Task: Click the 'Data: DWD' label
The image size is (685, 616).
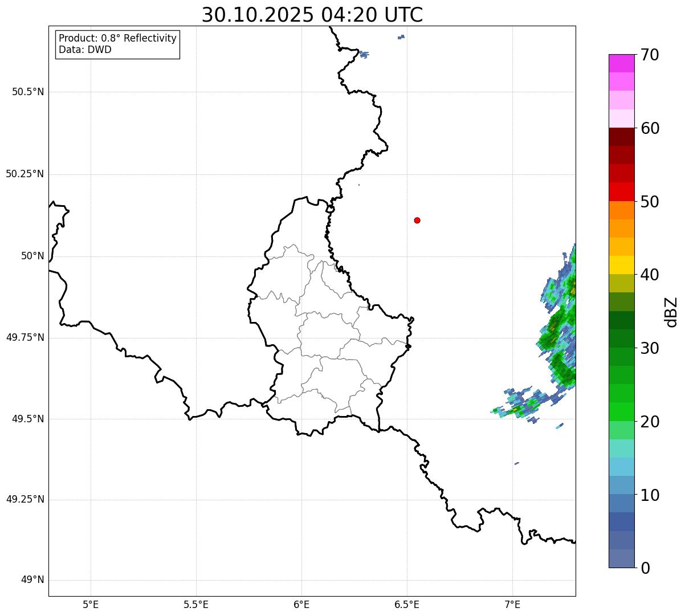Action: click(x=85, y=50)
